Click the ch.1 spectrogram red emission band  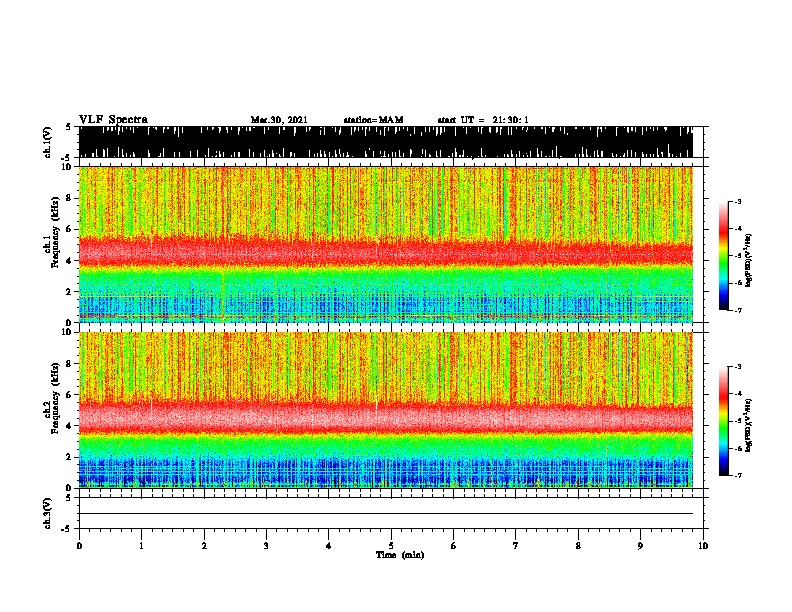pos(386,251)
